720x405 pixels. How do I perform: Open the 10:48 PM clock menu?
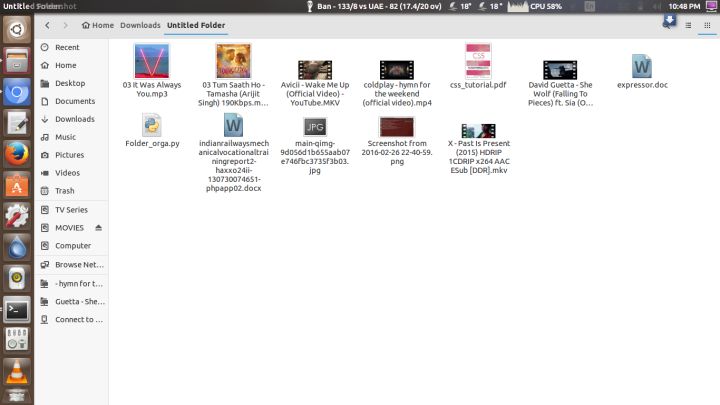684,6
